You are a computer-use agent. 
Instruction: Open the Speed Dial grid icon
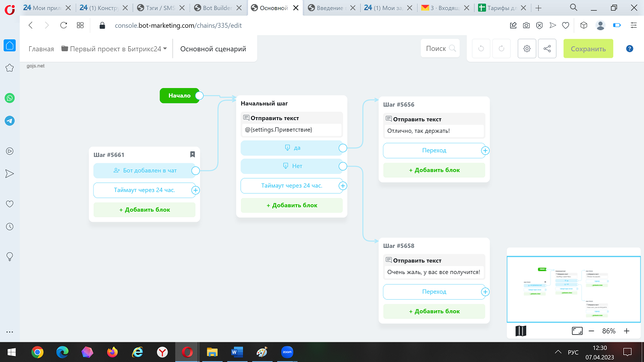tap(80, 25)
